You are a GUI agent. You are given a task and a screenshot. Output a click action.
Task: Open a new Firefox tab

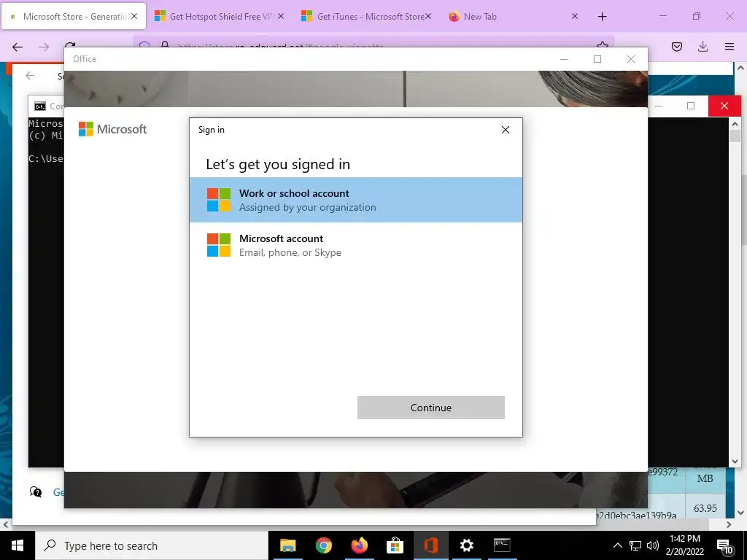(x=602, y=17)
